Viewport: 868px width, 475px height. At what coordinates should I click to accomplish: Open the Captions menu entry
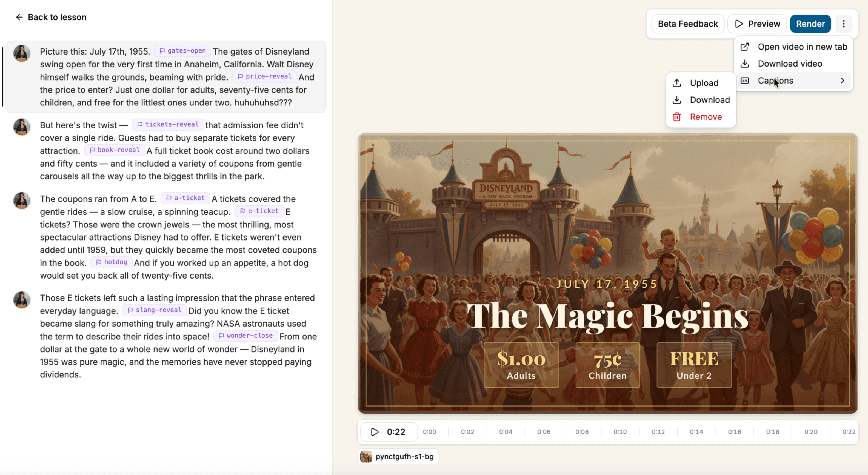(794, 81)
